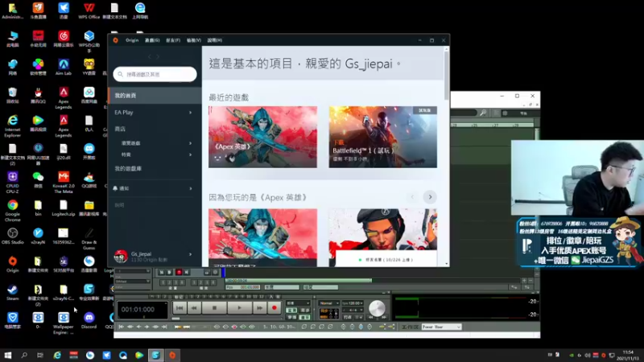Open Internet Explorer taskbar icon

tap(57, 355)
